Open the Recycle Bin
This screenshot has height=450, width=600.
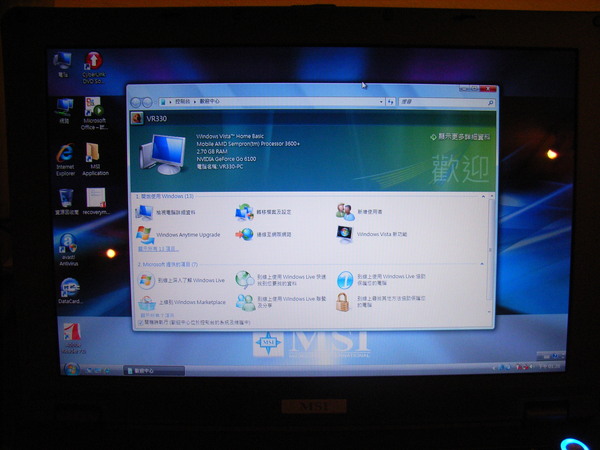67,201
